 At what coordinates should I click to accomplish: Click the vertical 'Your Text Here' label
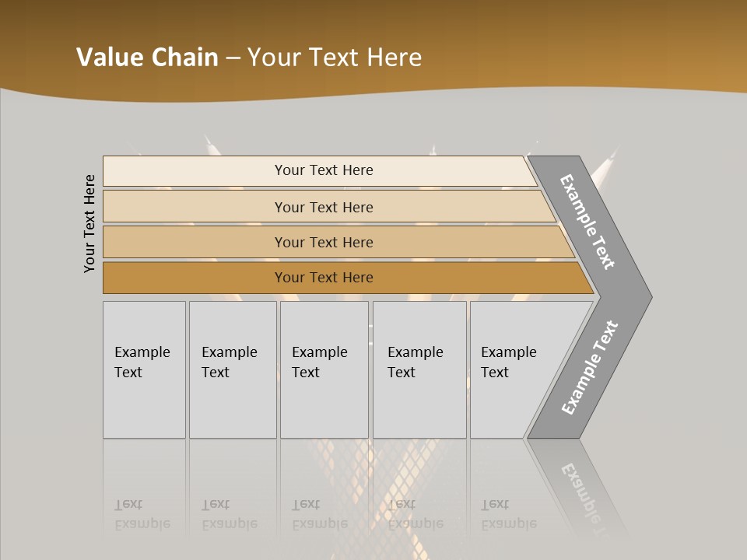pyautogui.click(x=89, y=224)
